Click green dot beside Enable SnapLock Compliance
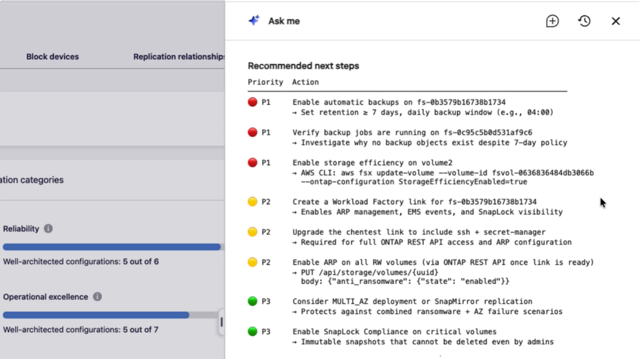The width and height of the screenshot is (644, 359). pos(252,331)
